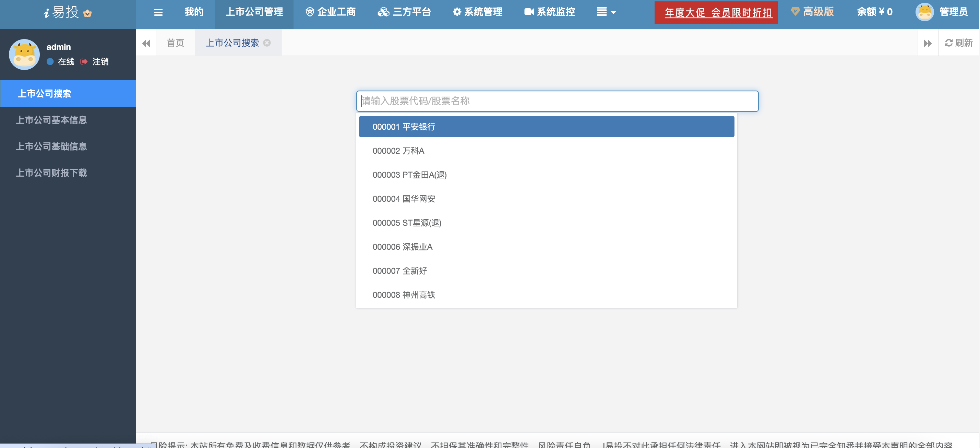Open the 系统监控 menu
980x448 pixels.
pos(549,12)
